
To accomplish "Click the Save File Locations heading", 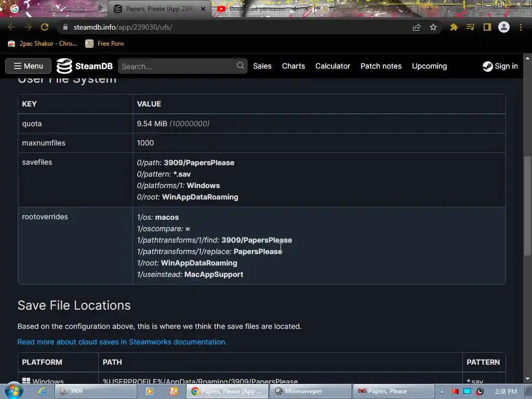I will [74, 305].
